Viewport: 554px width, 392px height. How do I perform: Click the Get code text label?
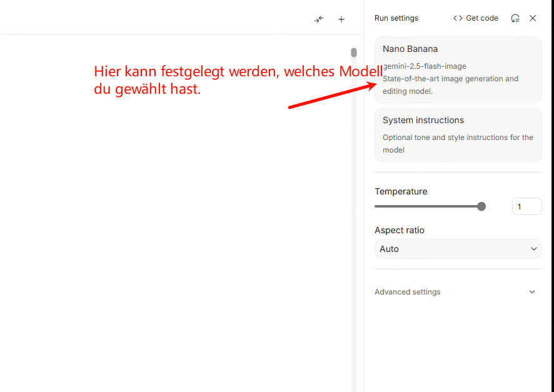[482, 18]
